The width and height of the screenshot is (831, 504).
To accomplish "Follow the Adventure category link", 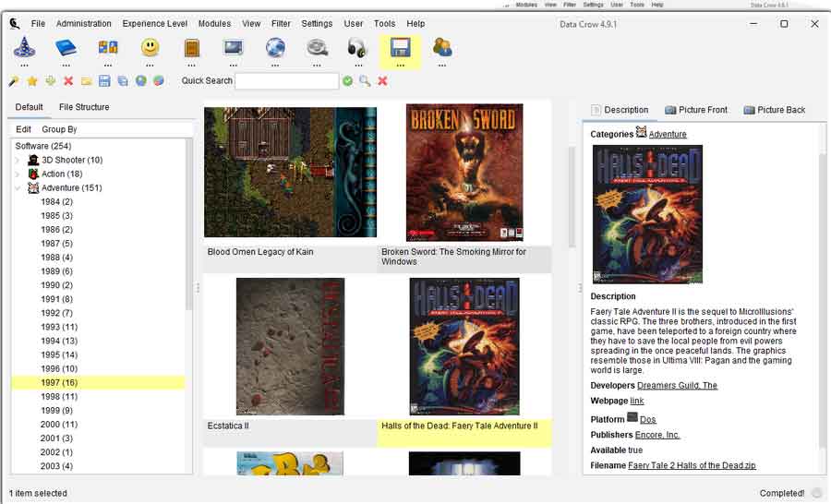I will [668, 135].
